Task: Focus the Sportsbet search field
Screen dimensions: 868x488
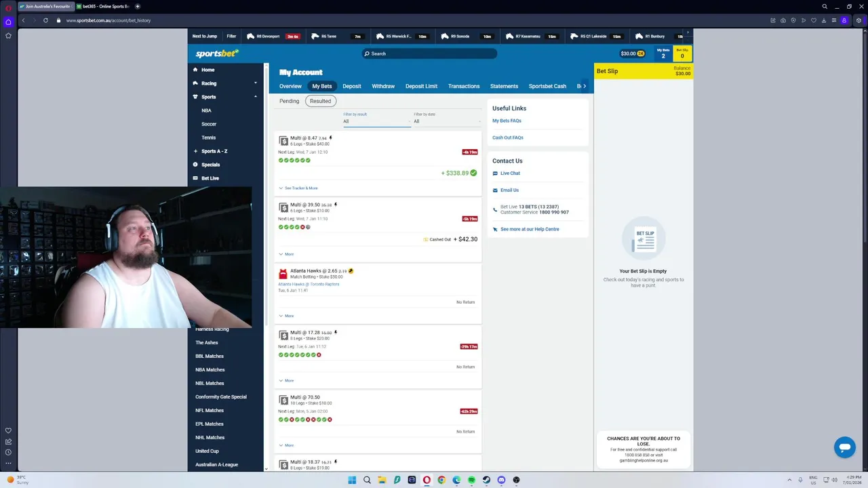Action: click(x=430, y=54)
